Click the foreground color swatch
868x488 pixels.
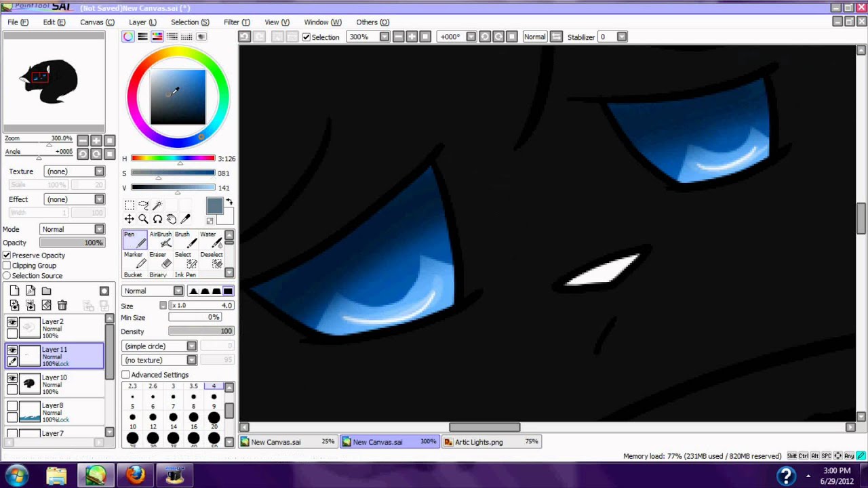pos(214,206)
